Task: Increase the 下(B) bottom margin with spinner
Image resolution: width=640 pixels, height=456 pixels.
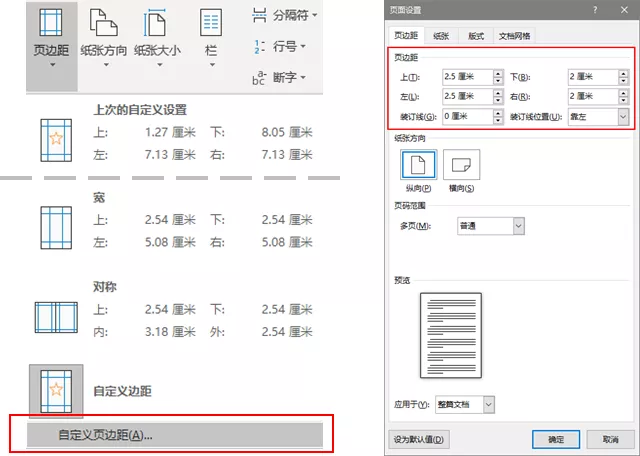Action: click(x=623, y=73)
